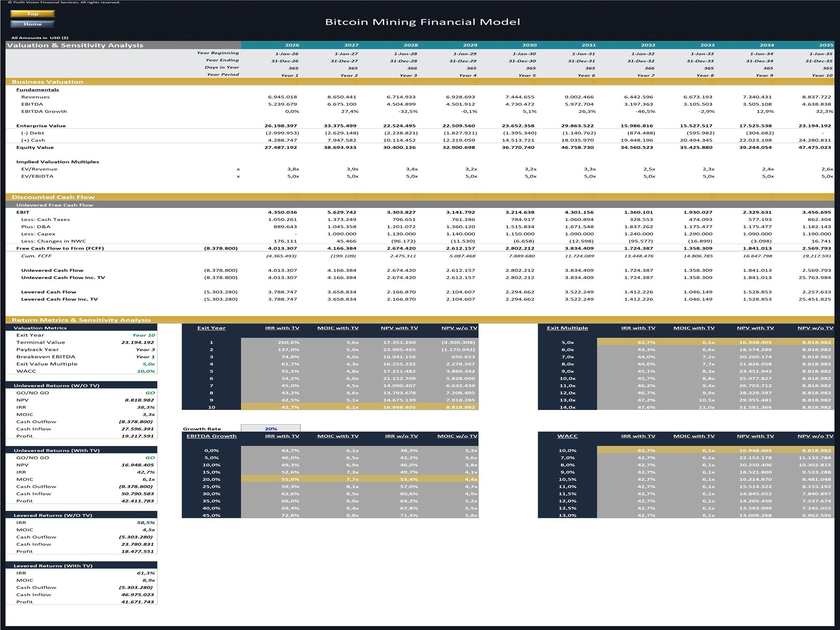840x630 pixels.
Task: Click the Exit Multiple column header
Action: [567, 328]
